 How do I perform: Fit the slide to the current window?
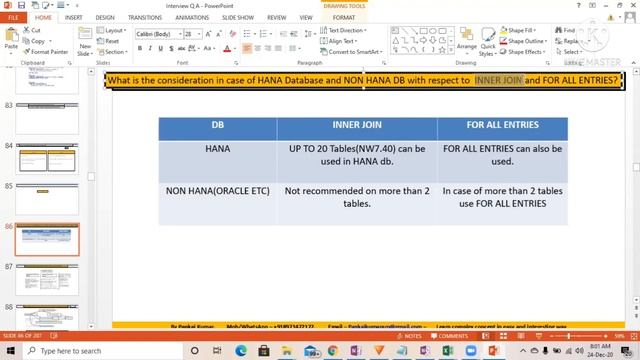[634, 336]
